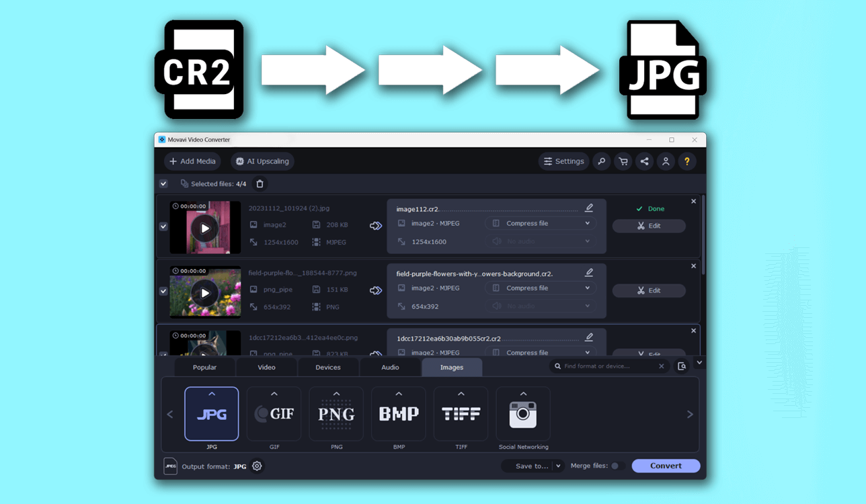Open output format settings gear icon
This screenshot has width=866, height=504.
coord(257,466)
